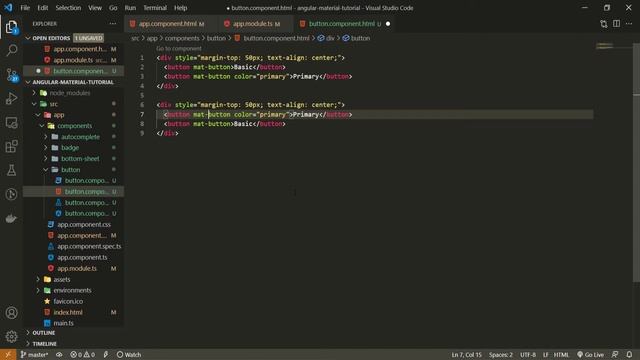640x360 pixels.
Task: Open Explorer views and more actions ellipsis
Action: [x=113, y=24]
